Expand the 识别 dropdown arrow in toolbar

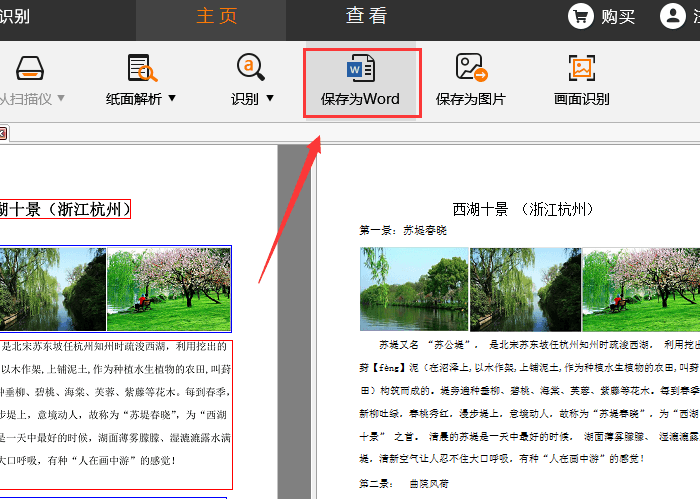point(270,99)
